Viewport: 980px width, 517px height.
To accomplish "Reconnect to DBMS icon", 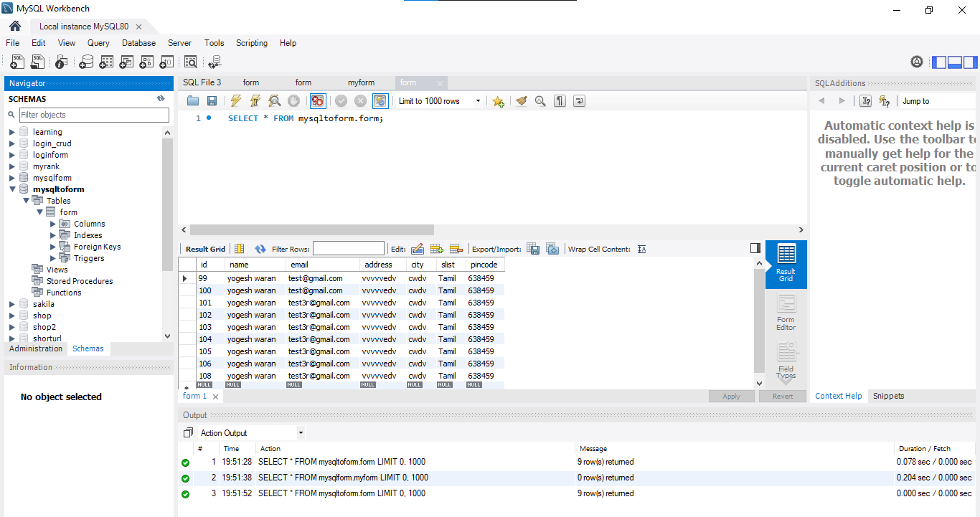I will 215,62.
